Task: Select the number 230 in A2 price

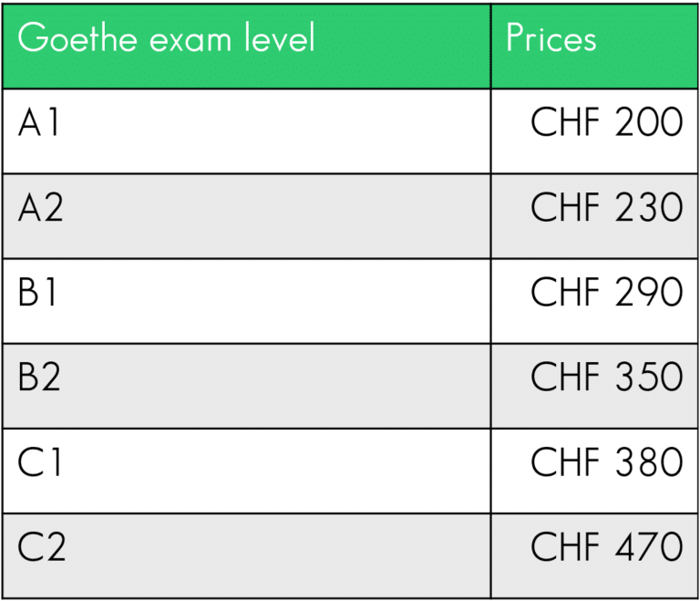Action: tap(648, 208)
